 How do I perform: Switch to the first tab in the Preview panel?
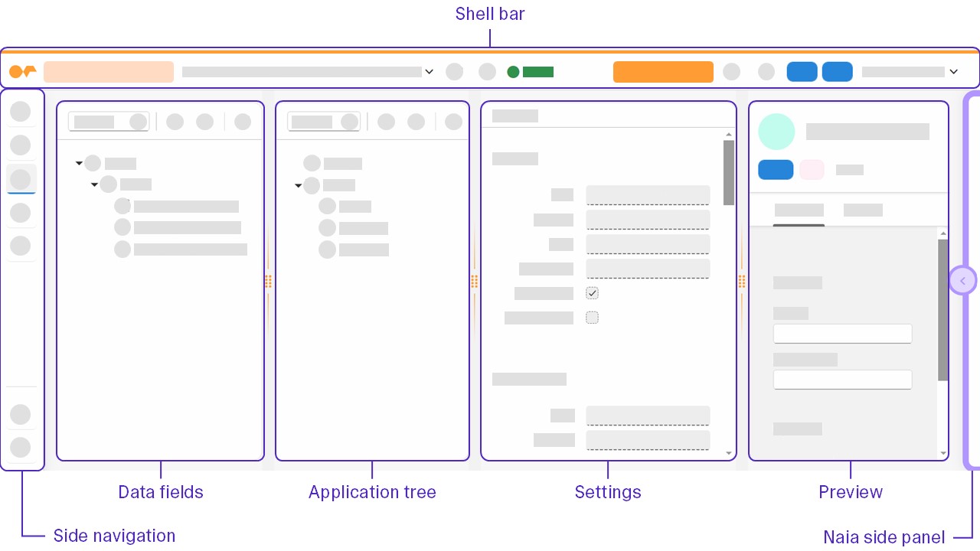coord(799,210)
